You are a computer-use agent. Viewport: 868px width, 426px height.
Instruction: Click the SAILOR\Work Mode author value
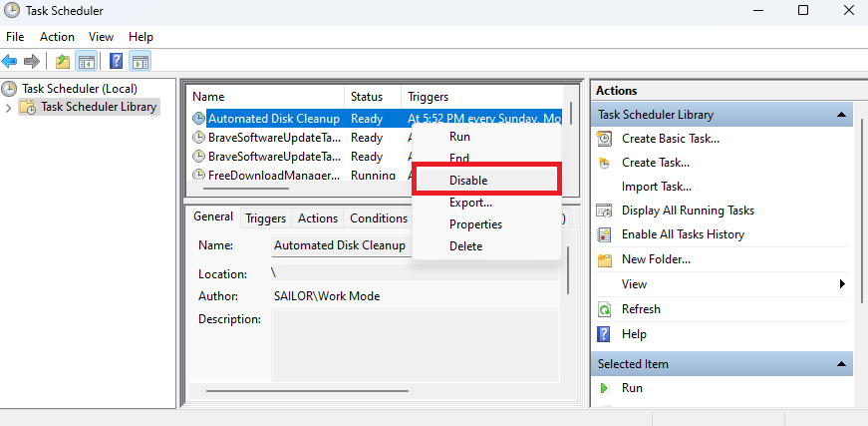coord(327,296)
